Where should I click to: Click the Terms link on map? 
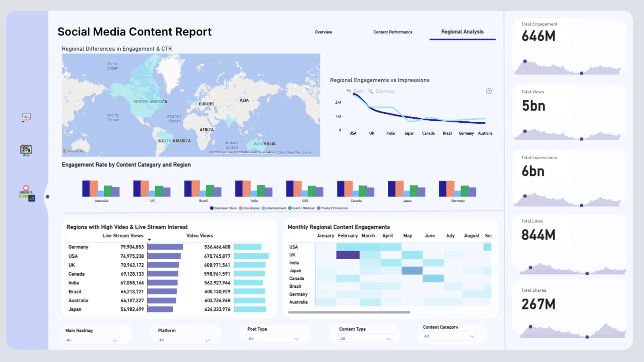(x=307, y=152)
